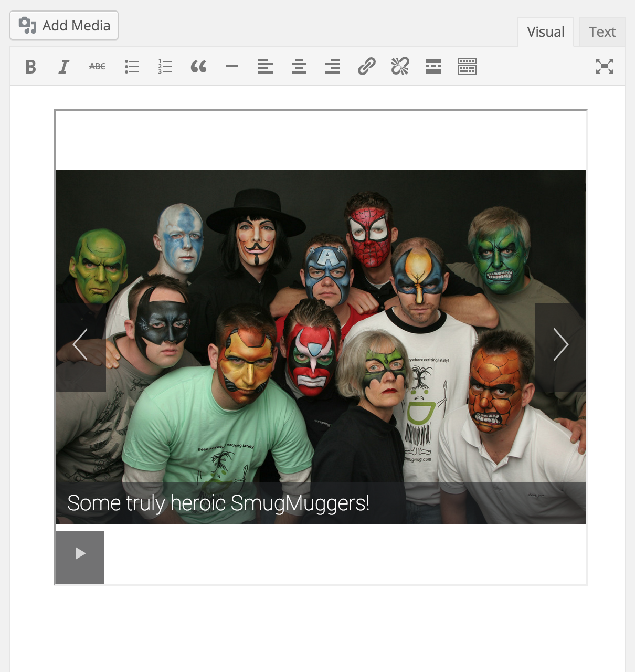
Task: Apply strikethrough formatting
Action: 98,67
